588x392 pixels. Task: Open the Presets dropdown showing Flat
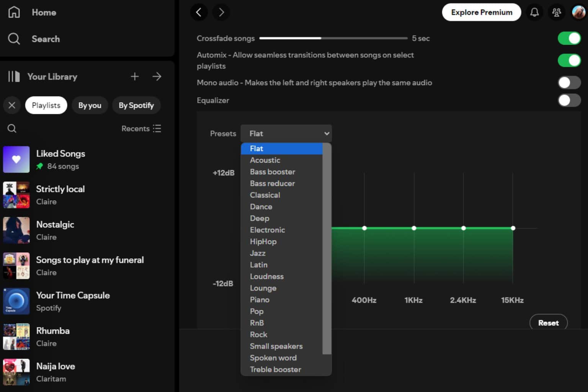point(286,134)
